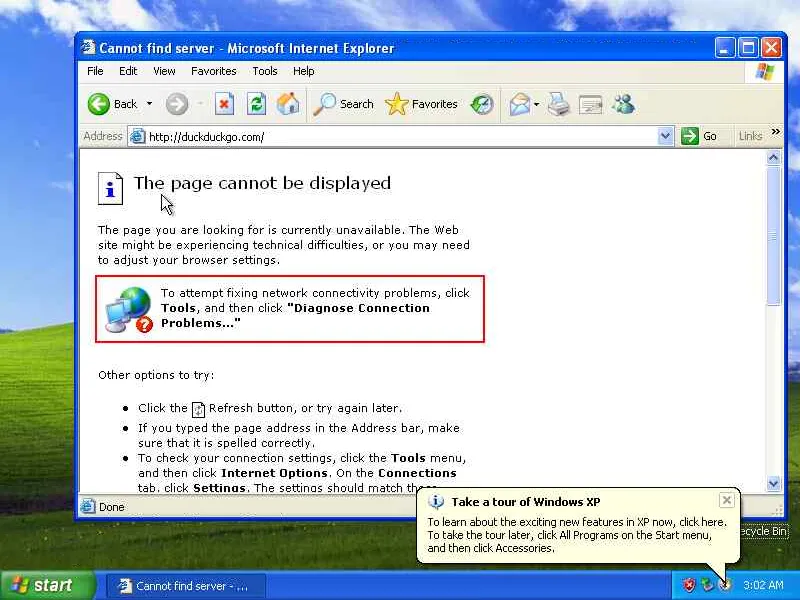800x600 pixels.
Task: Expand the Mail dropdown arrow
Action: [536, 104]
